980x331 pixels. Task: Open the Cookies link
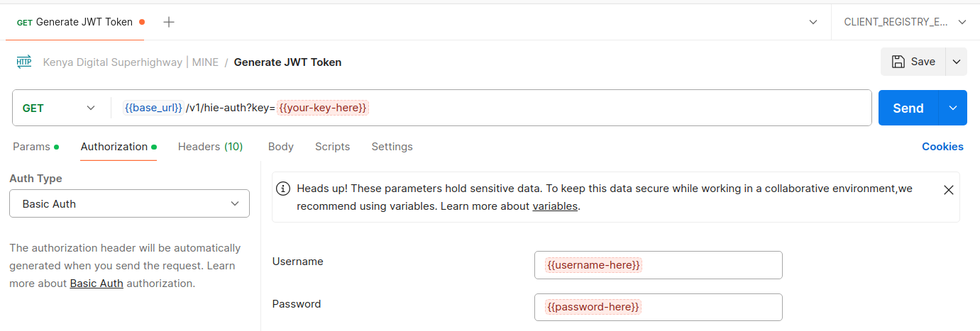[942, 147]
